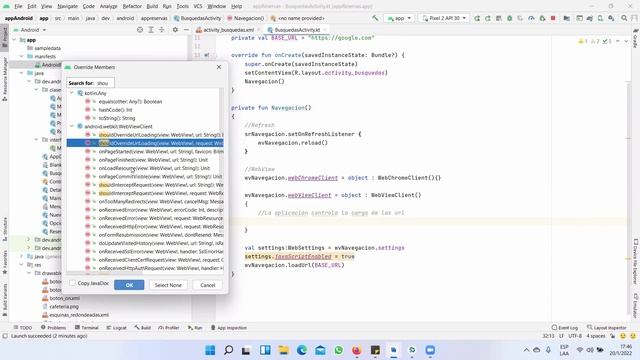
Task: Open the Logcat tool window tab
Action: (117, 327)
